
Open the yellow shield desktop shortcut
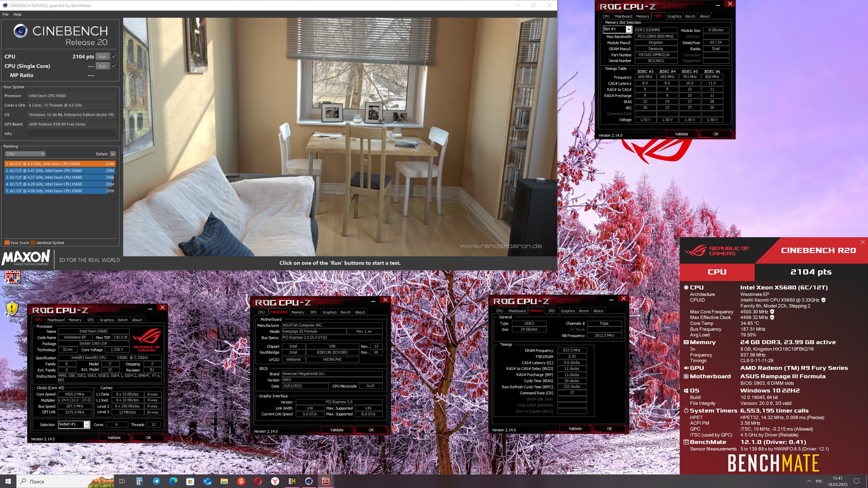[x=12, y=311]
